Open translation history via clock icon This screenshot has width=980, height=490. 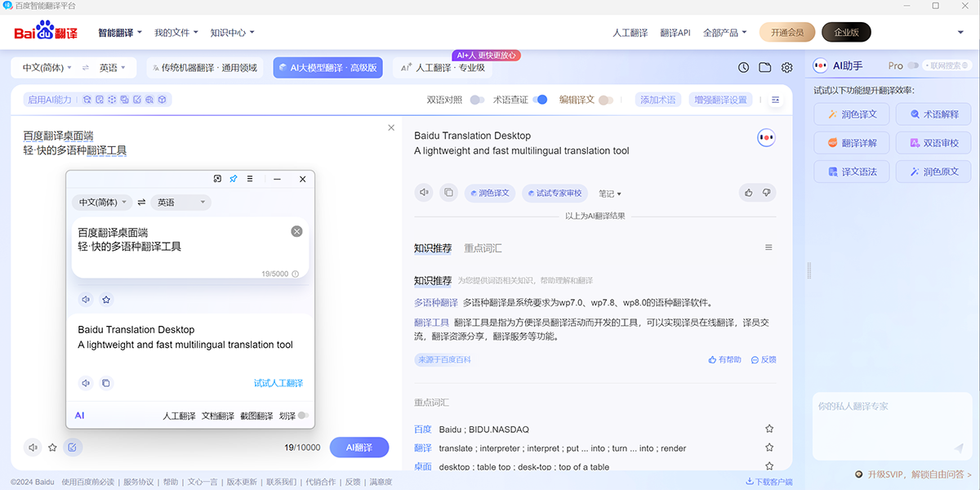coord(742,67)
